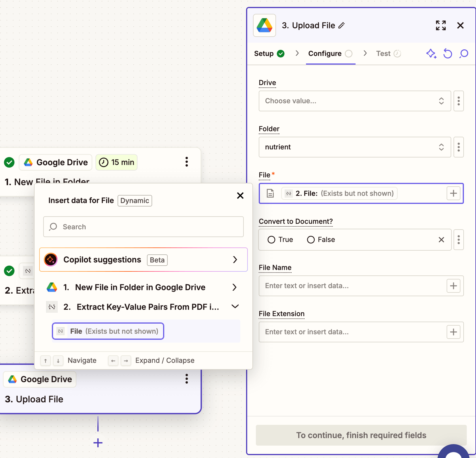This screenshot has height=458, width=476.
Task: Open the three-dot menu beside Drive field
Action: (458, 101)
